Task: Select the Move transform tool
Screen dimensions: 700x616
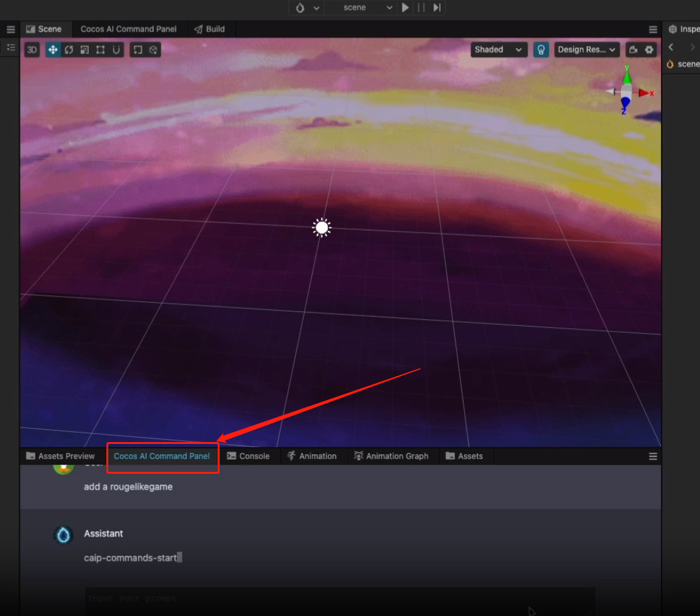Action: 53,49
